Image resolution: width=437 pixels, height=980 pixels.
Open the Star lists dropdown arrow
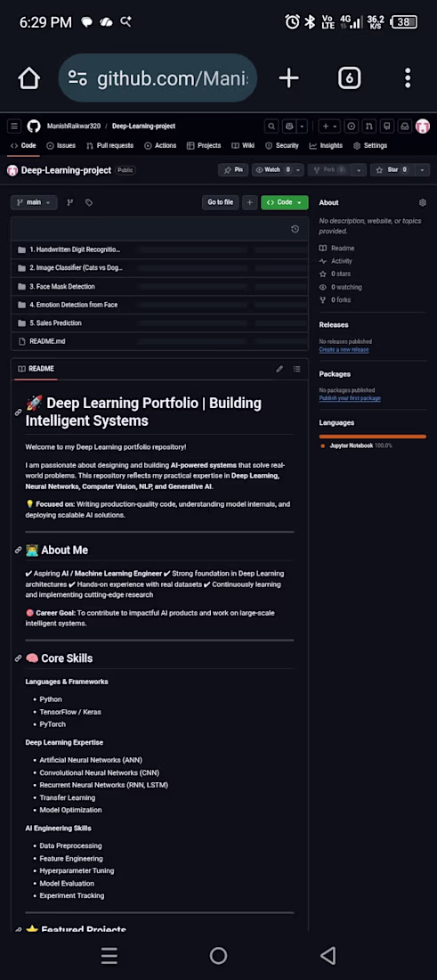click(422, 170)
